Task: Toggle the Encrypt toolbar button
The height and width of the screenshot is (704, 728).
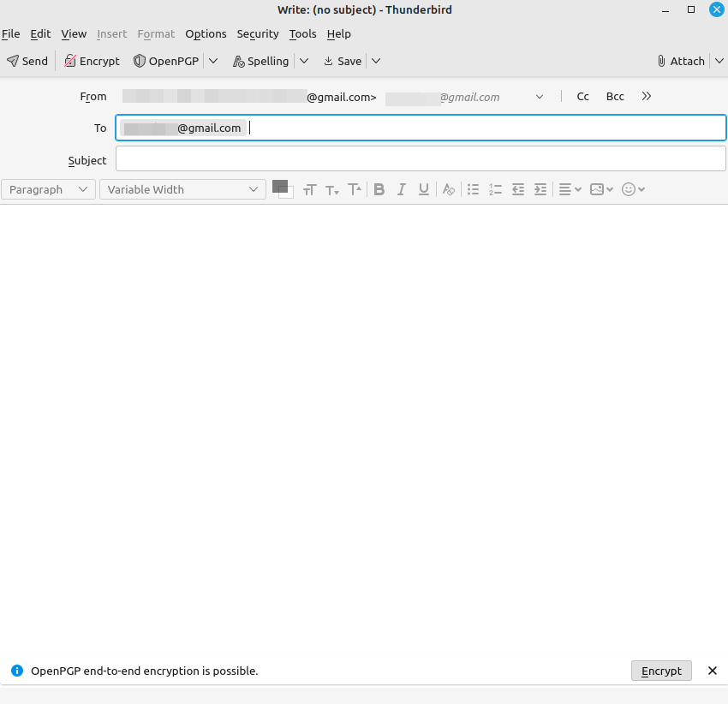Action: 92,61
